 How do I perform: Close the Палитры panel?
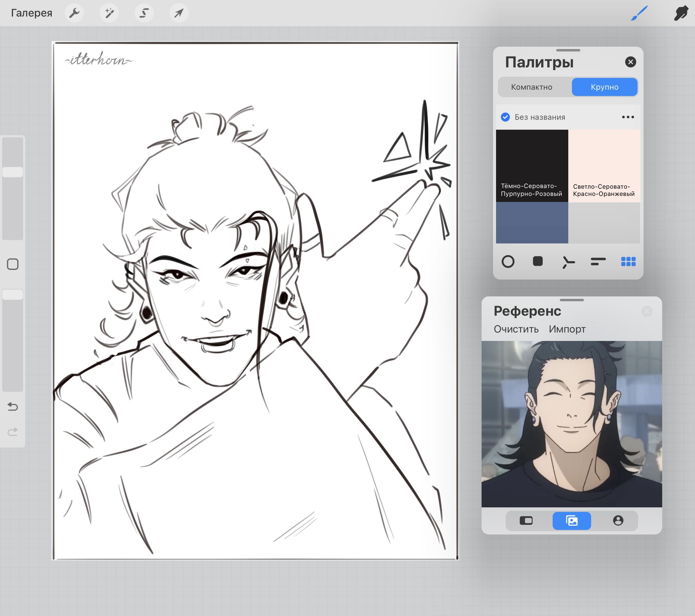coord(630,62)
